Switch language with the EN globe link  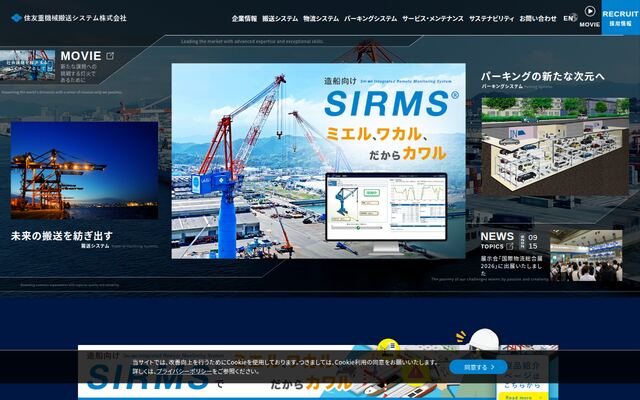[x=570, y=18]
